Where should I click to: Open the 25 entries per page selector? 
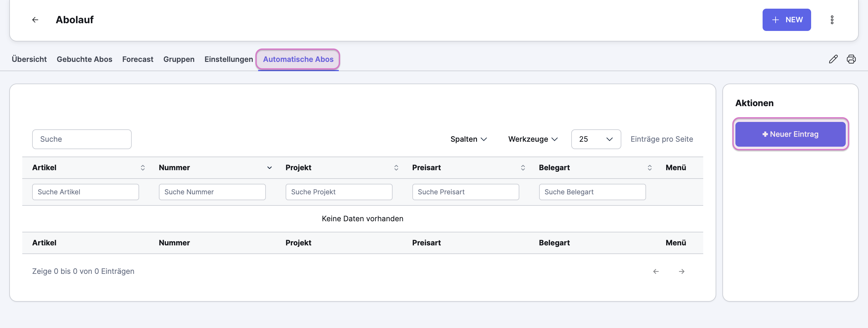click(596, 139)
